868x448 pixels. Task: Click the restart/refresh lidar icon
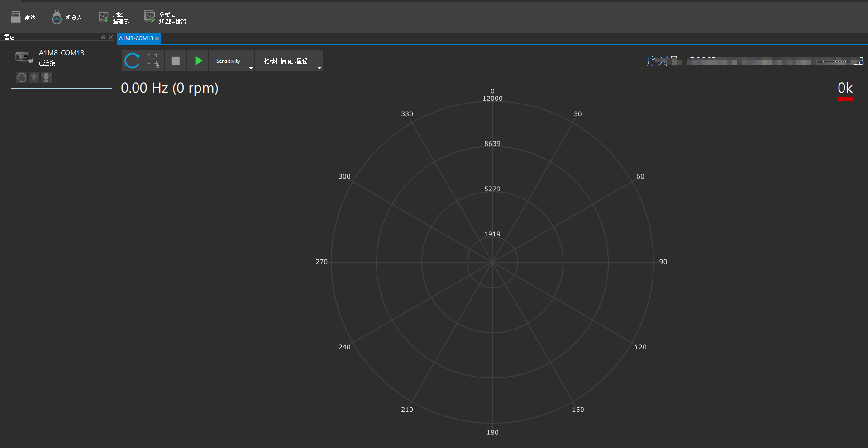(x=132, y=61)
